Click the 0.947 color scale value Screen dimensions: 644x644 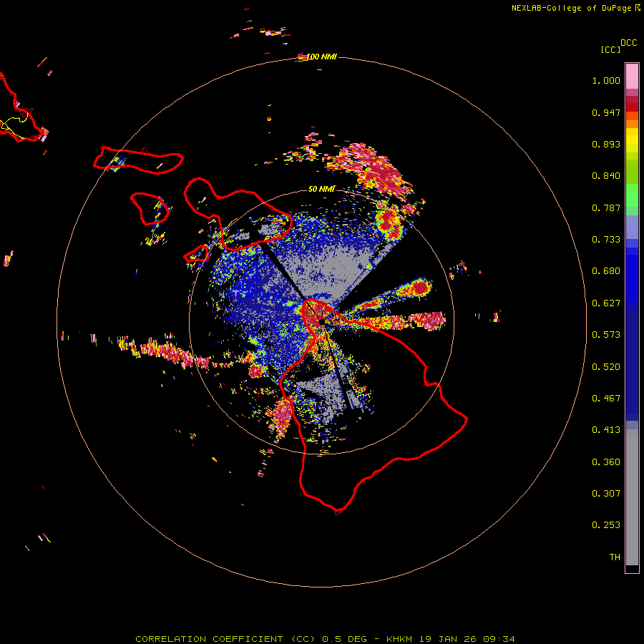606,112
